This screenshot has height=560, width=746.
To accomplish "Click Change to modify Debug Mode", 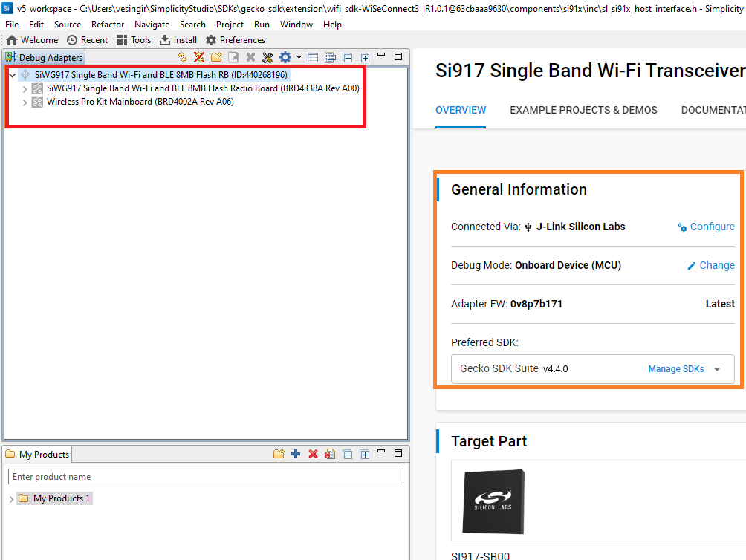I will pos(716,265).
